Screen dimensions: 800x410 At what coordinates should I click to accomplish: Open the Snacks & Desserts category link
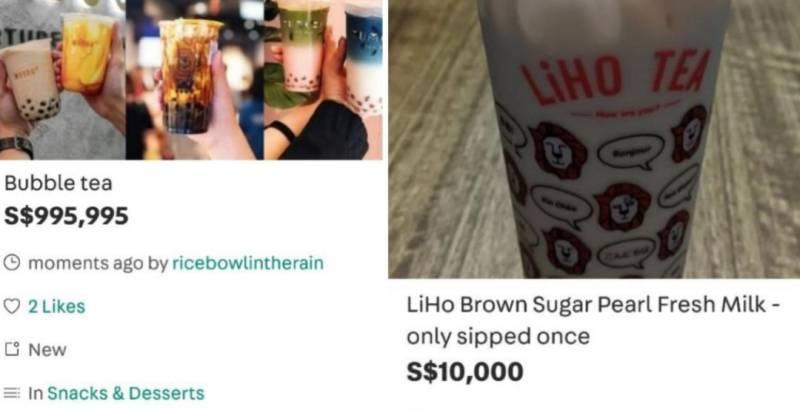click(x=126, y=393)
